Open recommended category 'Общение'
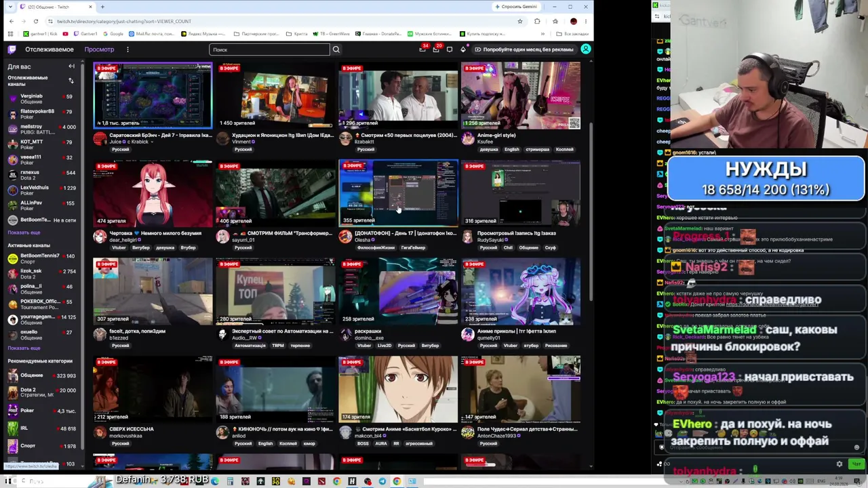 pos(42,375)
